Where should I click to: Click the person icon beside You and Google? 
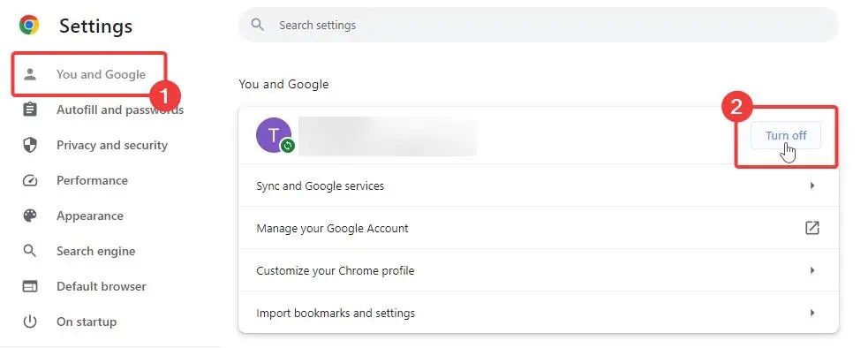click(x=30, y=74)
